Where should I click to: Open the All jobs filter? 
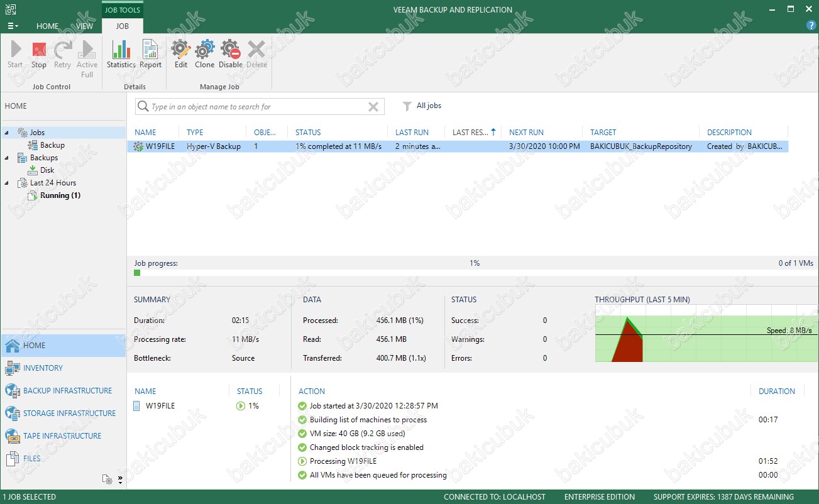click(422, 106)
